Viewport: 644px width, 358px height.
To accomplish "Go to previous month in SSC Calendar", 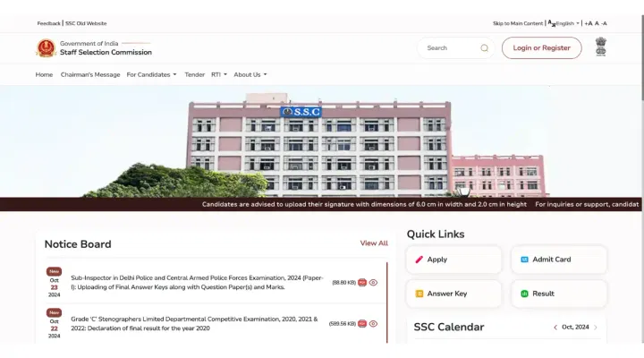I will tap(555, 328).
